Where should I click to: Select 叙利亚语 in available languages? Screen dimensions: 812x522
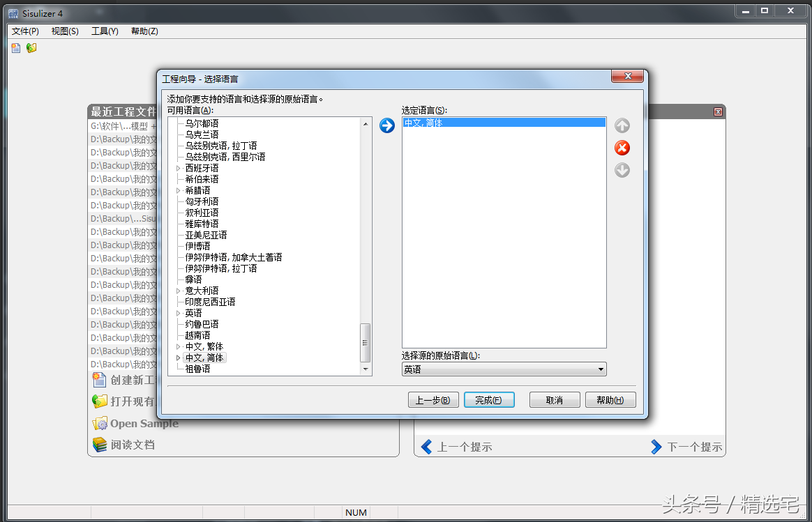202,213
